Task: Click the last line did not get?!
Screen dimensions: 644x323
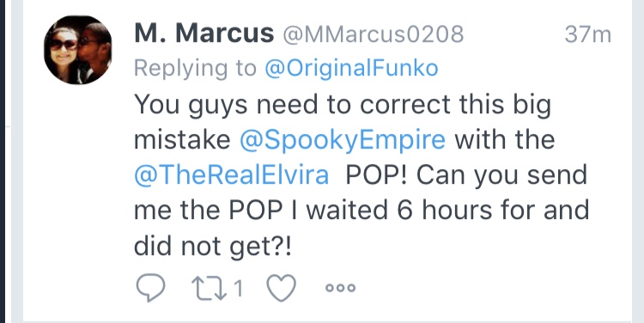Action: 213,247
